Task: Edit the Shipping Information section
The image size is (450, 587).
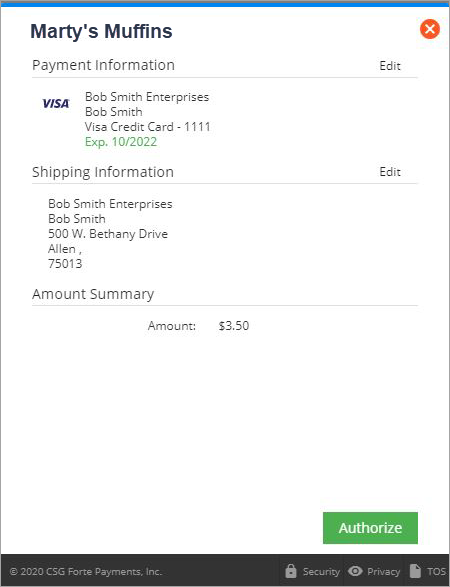Action: click(390, 172)
